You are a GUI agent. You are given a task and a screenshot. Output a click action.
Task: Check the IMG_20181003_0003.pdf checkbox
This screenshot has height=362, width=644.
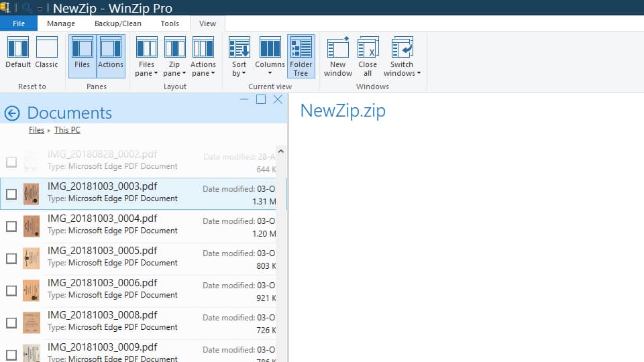tap(11, 194)
